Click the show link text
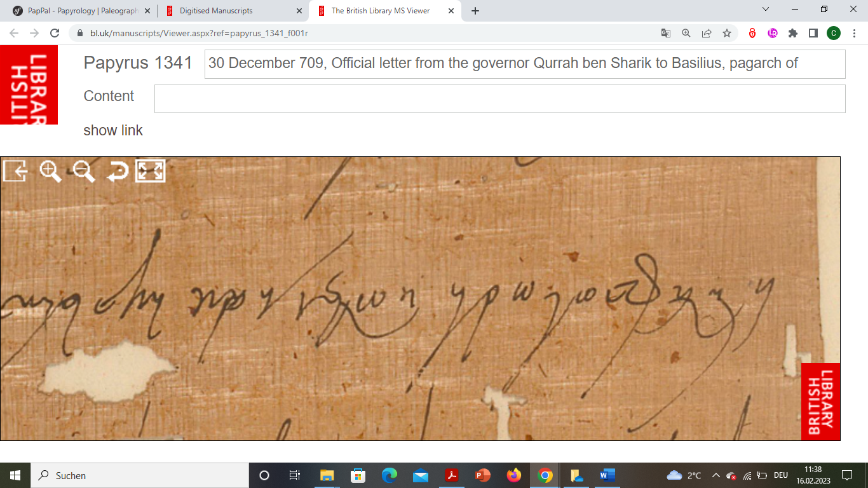 click(x=113, y=130)
